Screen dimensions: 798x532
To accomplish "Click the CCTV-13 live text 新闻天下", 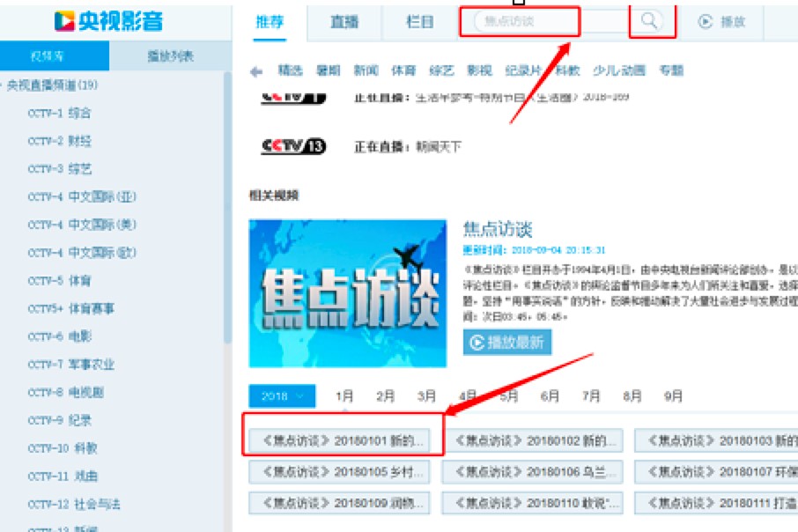I will (438, 147).
